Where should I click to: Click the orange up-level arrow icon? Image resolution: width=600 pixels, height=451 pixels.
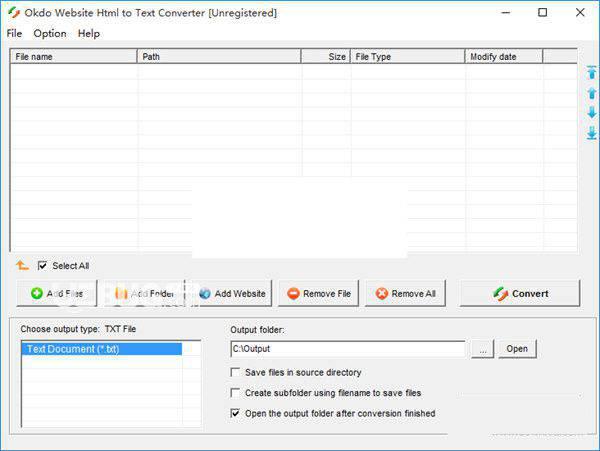coord(22,265)
